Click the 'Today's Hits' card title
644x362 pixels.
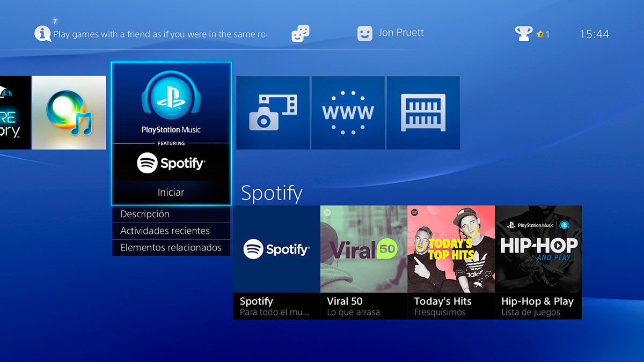click(443, 301)
